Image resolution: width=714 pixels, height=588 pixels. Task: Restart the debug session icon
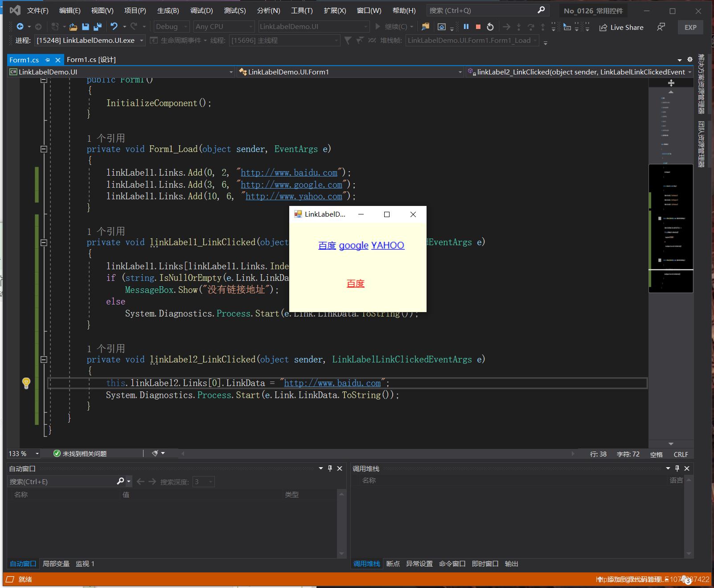click(x=490, y=26)
